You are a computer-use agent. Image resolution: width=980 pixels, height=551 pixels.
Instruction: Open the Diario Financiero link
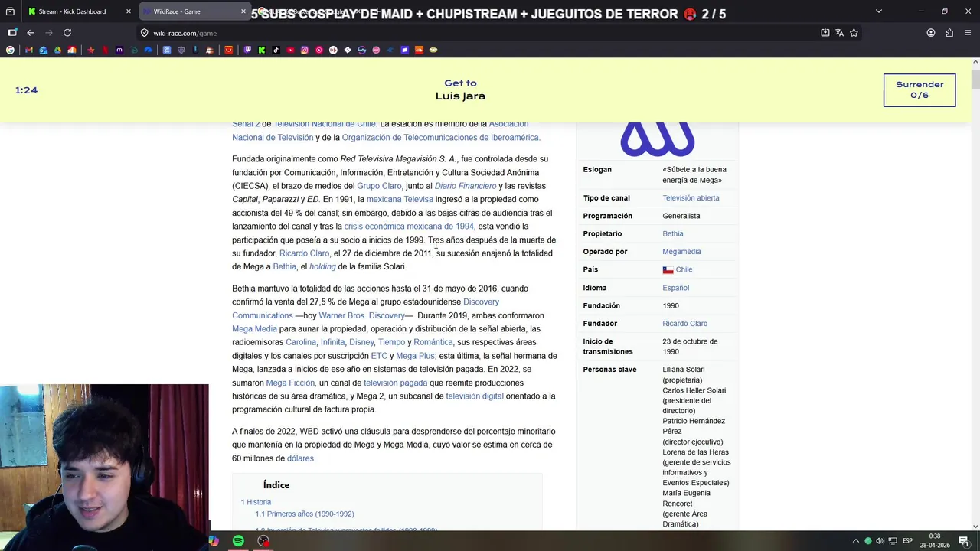(465, 186)
